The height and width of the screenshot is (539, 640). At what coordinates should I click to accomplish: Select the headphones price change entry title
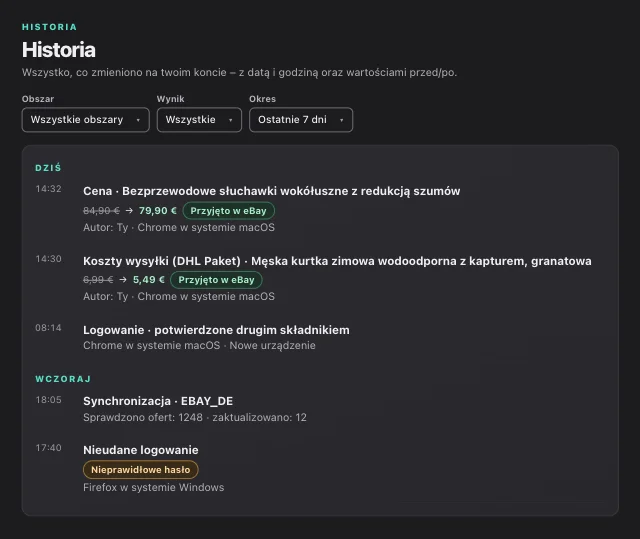pos(271,191)
